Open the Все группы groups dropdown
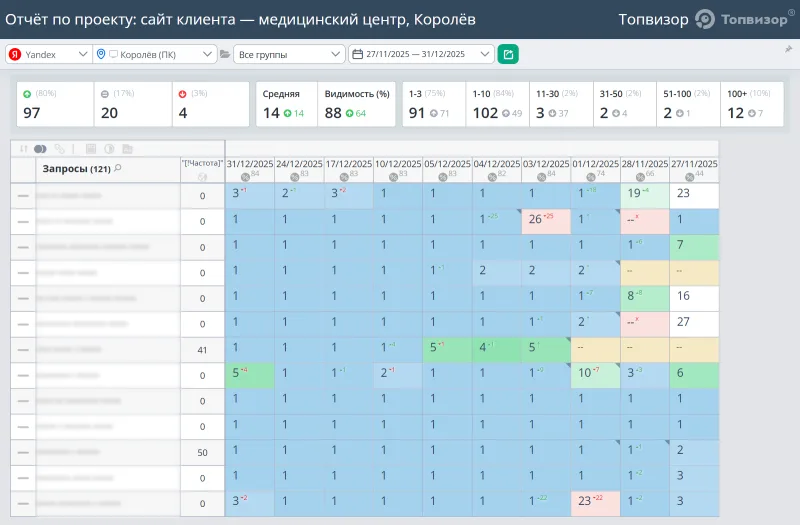Screen dimensions: 800x525 (289, 54)
